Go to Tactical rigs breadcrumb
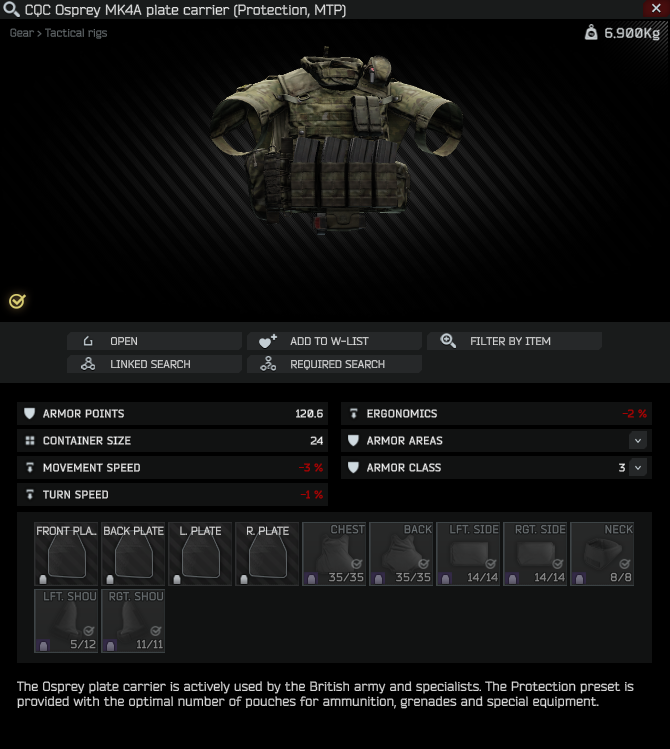 tap(76, 33)
